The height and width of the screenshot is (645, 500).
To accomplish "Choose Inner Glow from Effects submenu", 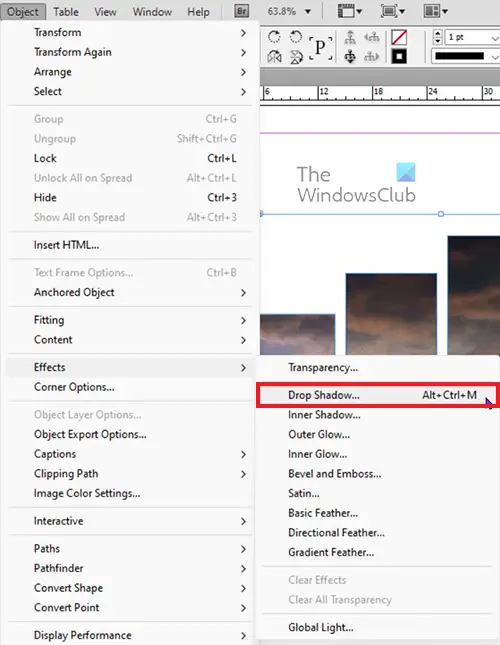I will (377, 454).
